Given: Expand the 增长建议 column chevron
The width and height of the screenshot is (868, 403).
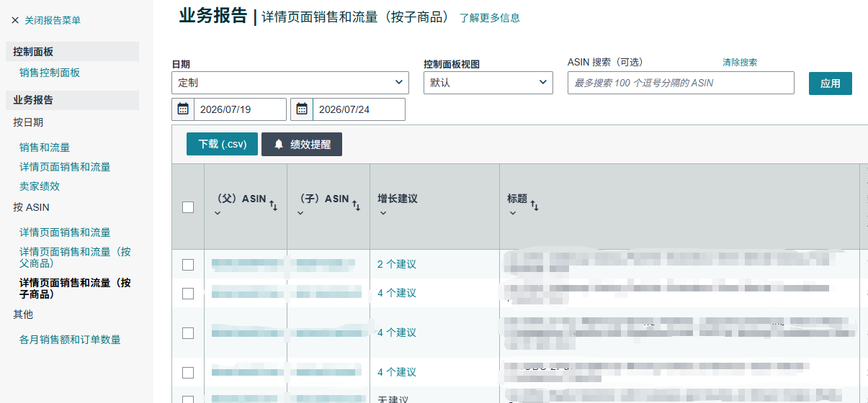Looking at the screenshot, I should pyautogui.click(x=382, y=213).
